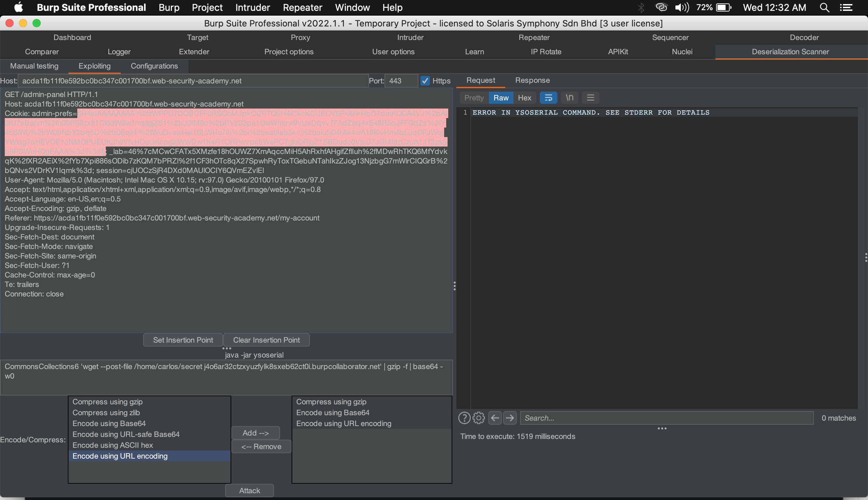The height and width of the screenshot is (500, 868).
Task: Switch to Hex view mode
Action: point(524,98)
